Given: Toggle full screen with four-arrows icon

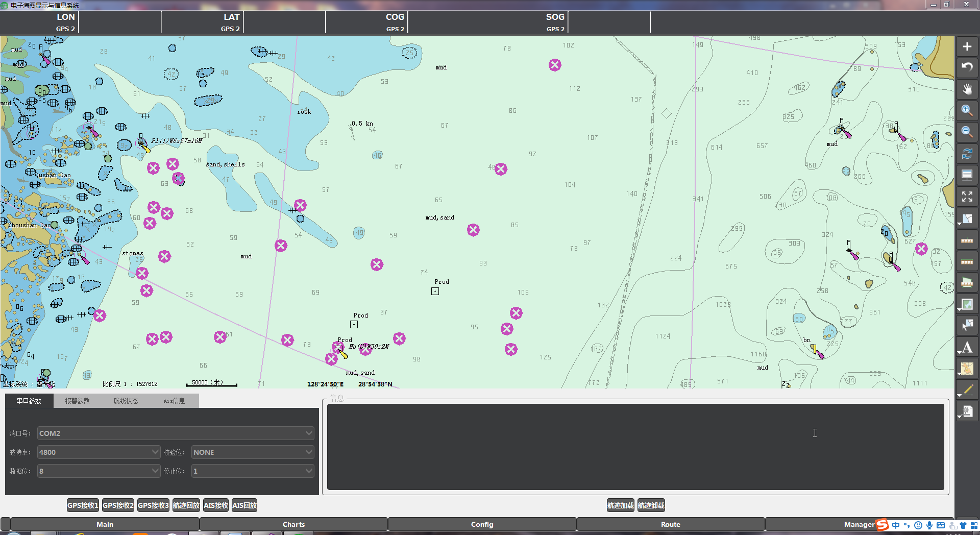Looking at the screenshot, I should [x=967, y=197].
